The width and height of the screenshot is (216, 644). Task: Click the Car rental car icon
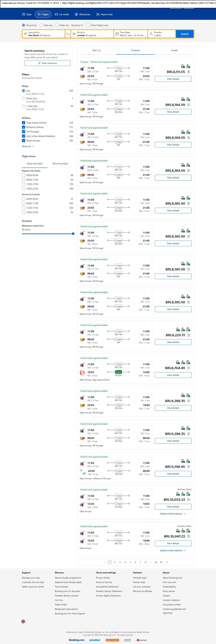56,15
